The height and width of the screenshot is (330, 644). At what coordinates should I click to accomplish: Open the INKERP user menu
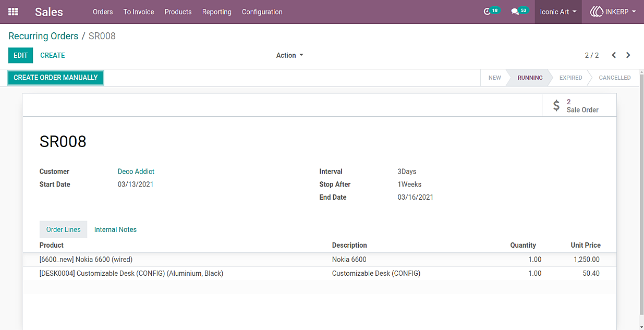[x=613, y=11]
